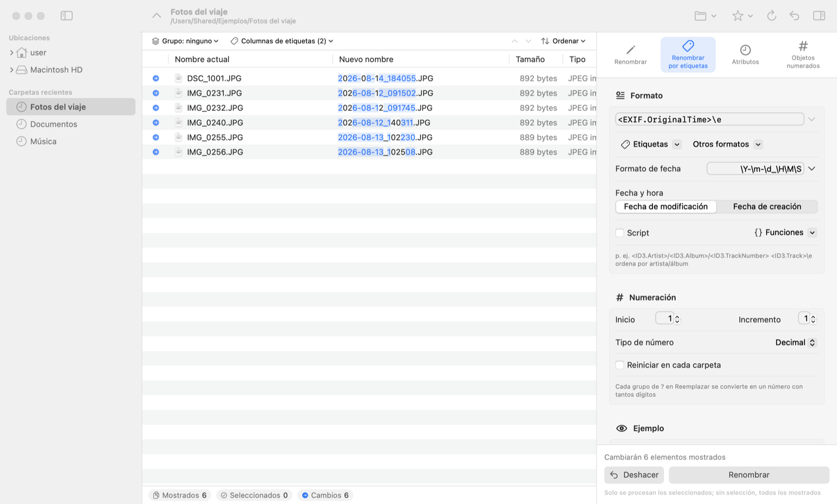The width and height of the screenshot is (837, 504).
Task: Select Fecha de modificación option
Action: click(x=666, y=207)
